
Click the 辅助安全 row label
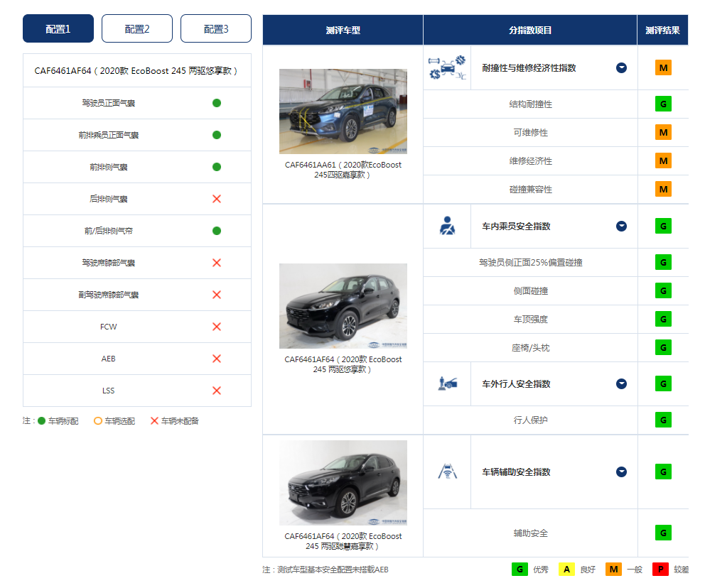(x=531, y=533)
